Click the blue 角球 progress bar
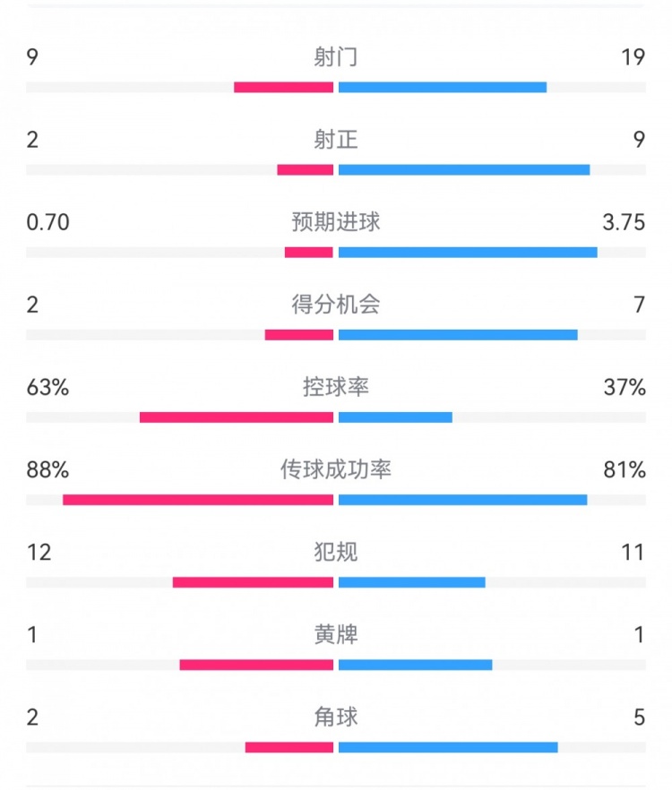The height and width of the screenshot is (790, 672). tap(448, 748)
